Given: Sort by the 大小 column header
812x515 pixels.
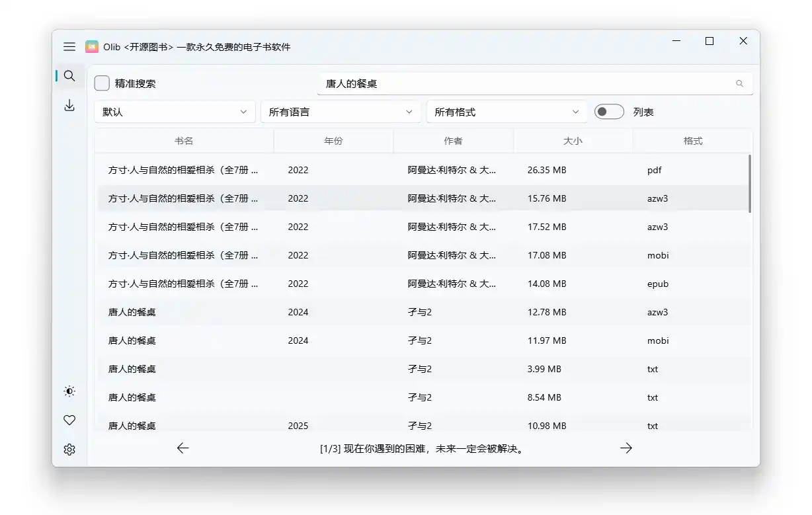Looking at the screenshot, I should (573, 141).
